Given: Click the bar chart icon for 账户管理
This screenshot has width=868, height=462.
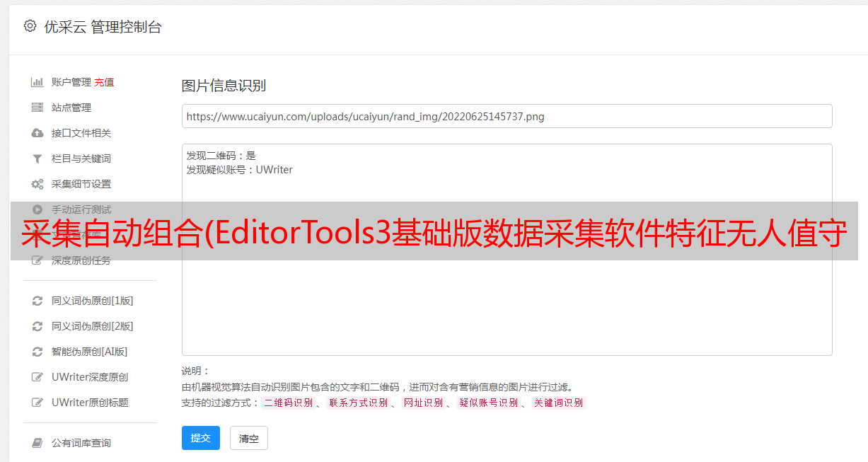Looking at the screenshot, I should coord(37,82).
